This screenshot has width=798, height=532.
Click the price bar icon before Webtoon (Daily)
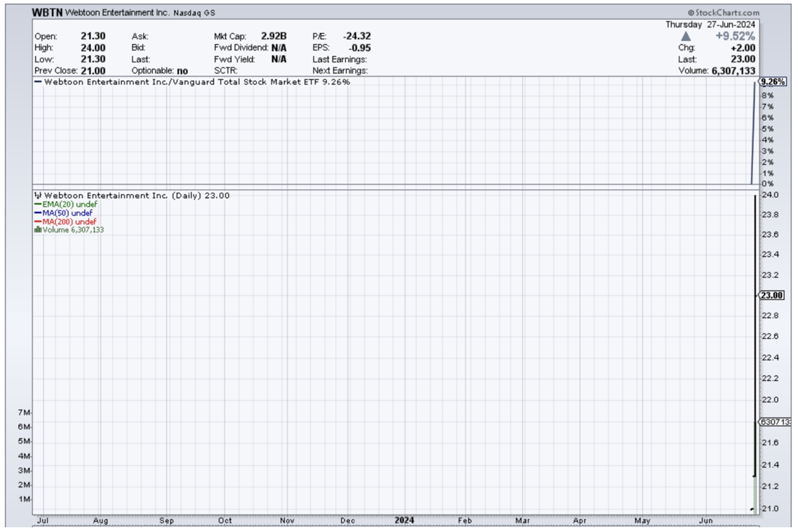click(38, 195)
